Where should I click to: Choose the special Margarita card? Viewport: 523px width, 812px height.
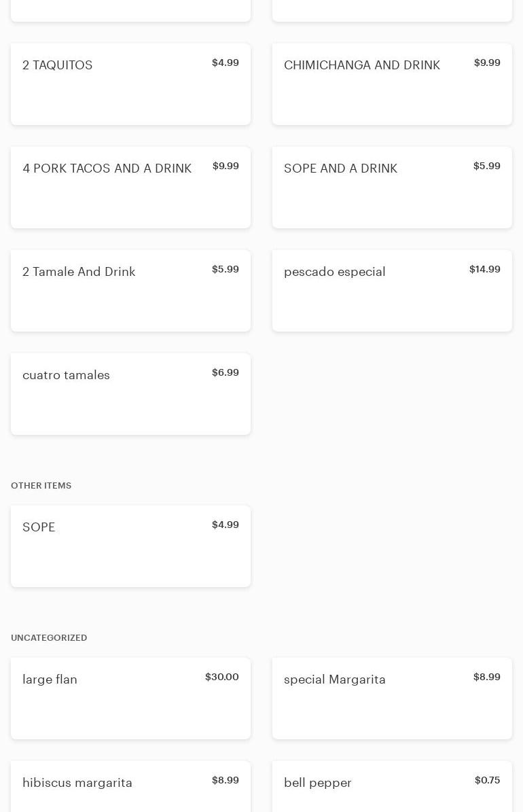click(x=392, y=699)
